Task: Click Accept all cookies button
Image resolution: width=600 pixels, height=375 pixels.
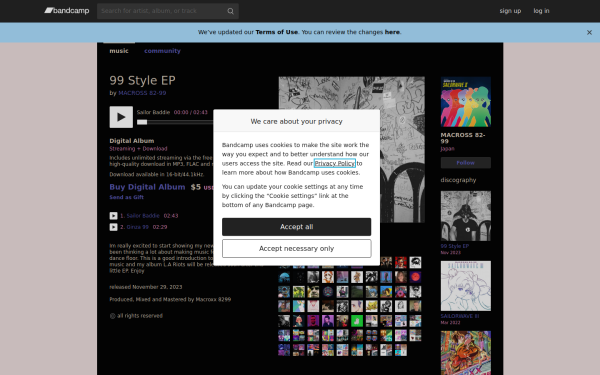Action: pyautogui.click(x=297, y=227)
